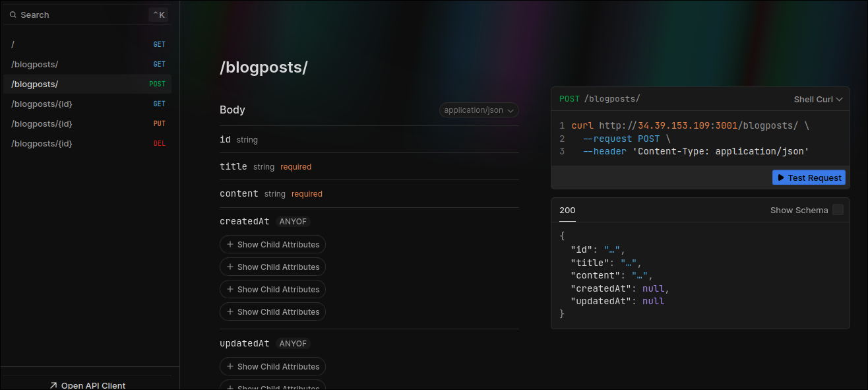
Task: Click the Shell Curl chevron icon
Action: click(x=840, y=100)
